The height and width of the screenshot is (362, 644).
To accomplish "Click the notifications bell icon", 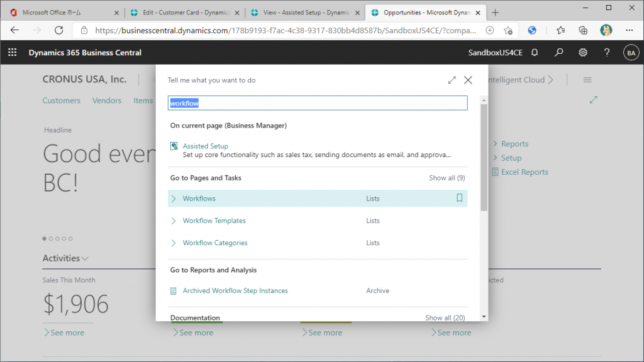I will tap(535, 53).
